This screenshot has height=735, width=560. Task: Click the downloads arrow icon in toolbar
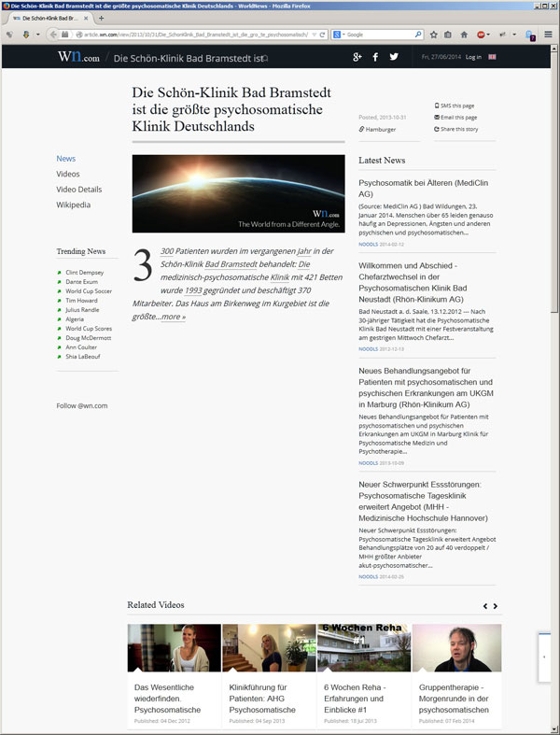[x=26, y=35]
